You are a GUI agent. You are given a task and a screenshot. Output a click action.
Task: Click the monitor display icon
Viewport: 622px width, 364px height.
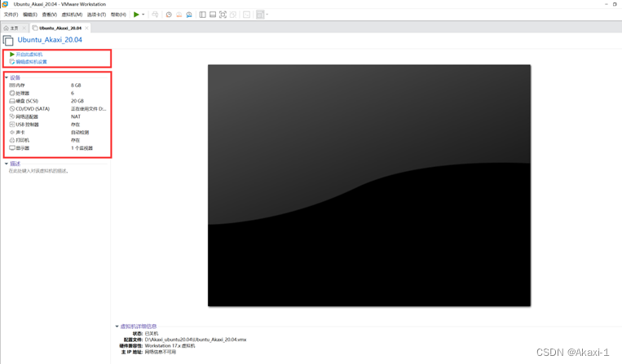12,147
